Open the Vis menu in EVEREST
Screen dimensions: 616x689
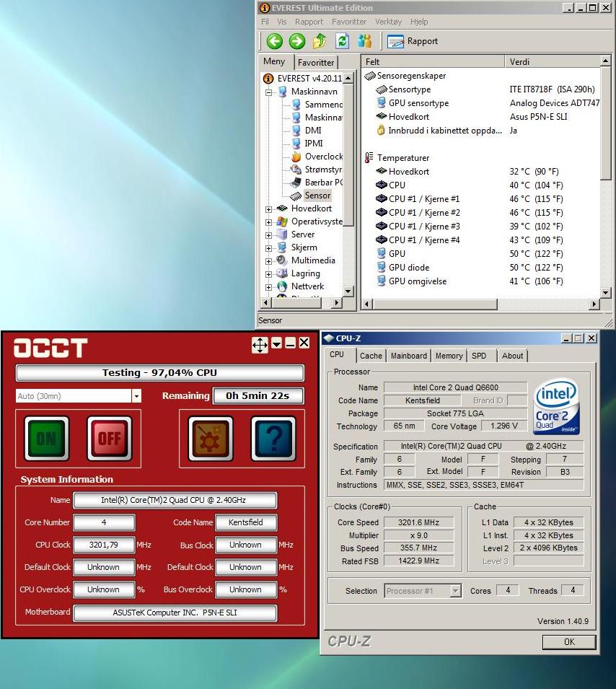coord(281,22)
